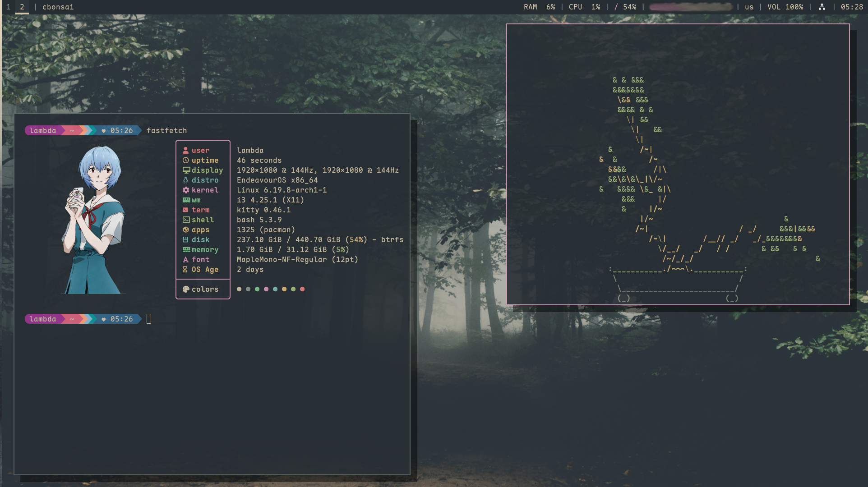This screenshot has width=868, height=487.
Task: Click the pink color dot in colors row
Action: coord(266,289)
